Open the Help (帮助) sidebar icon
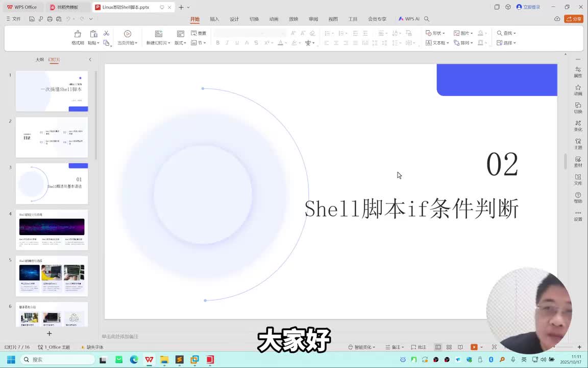The height and width of the screenshot is (368, 588). click(x=578, y=197)
